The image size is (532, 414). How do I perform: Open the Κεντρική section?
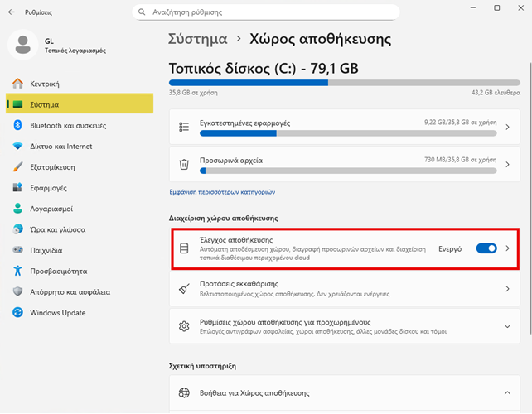pos(80,84)
